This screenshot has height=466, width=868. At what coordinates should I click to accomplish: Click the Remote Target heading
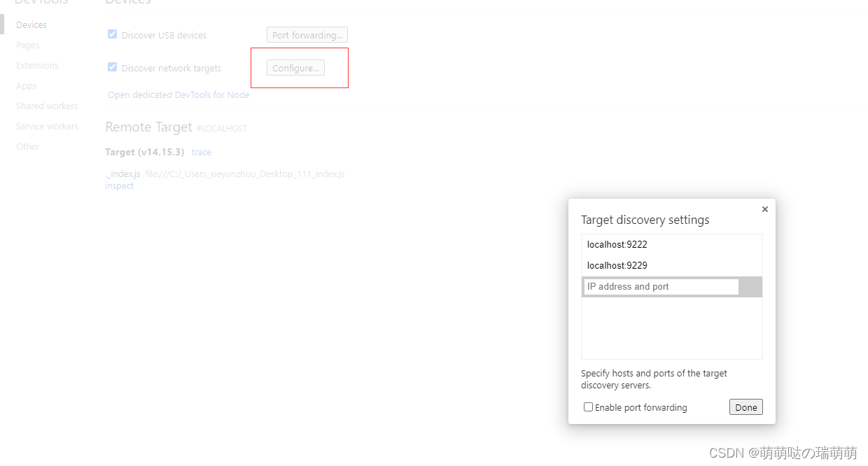[x=148, y=127]
